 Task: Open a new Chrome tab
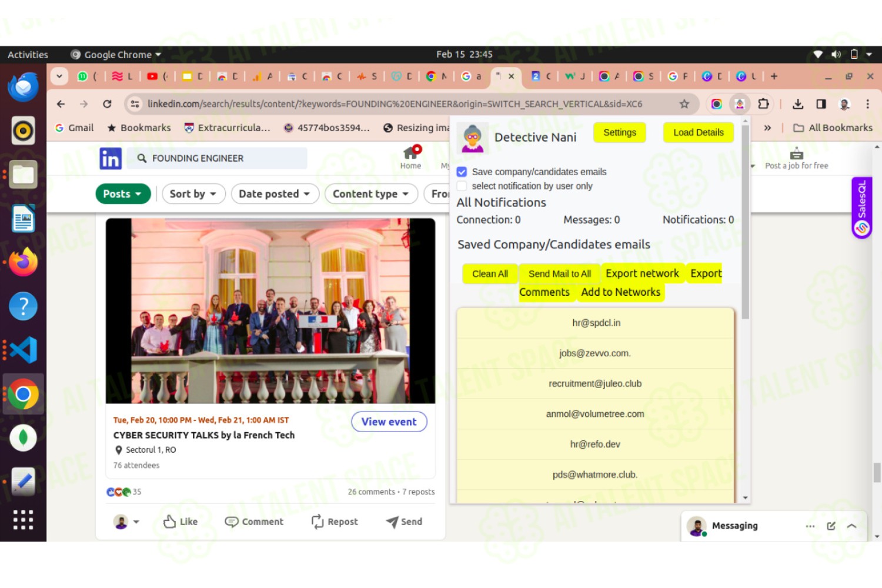pyautogui.click(x=774, y=76)
